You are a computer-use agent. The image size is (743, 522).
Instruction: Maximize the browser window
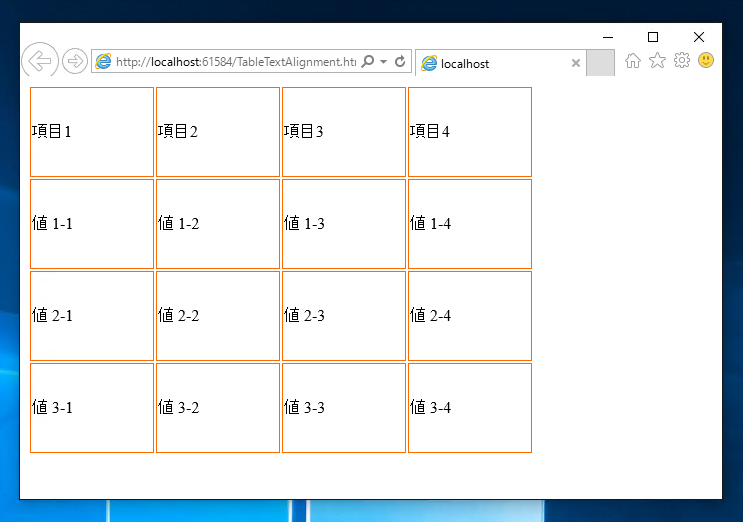(x=653, y=37)
